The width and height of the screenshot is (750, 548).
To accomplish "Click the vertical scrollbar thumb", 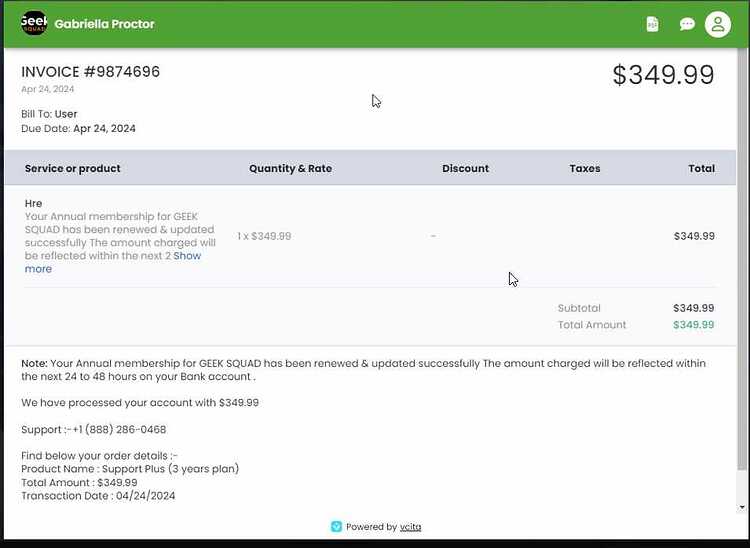I will point(742,258).
